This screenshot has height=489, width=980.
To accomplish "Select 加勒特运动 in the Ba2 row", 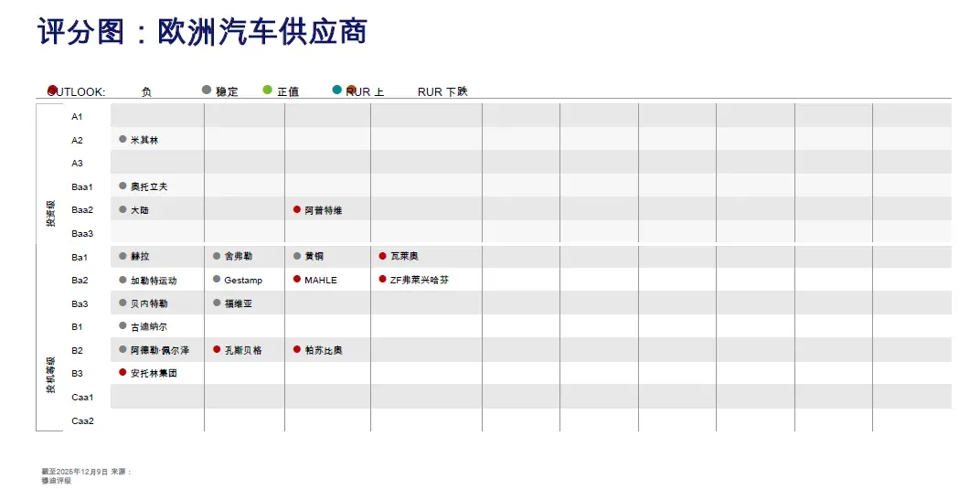I will [154, 281].
